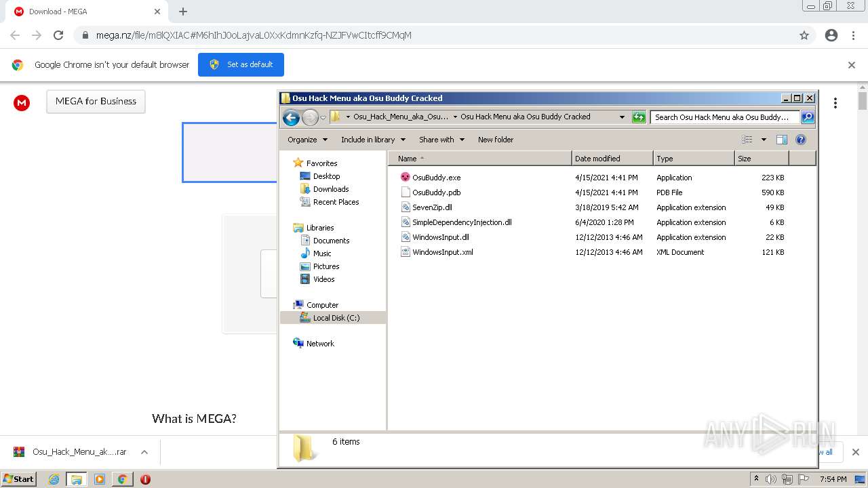
Task: Open the Chrome profile avatar
Action: click(x=831, y=35)
